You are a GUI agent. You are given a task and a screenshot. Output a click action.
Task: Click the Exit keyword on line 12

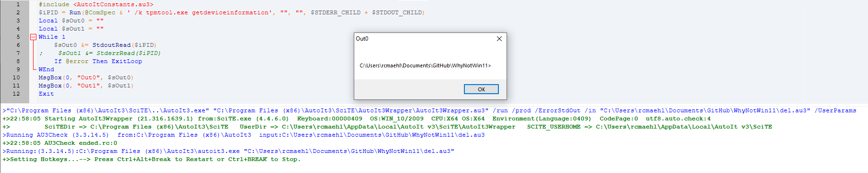coord(46,94)
